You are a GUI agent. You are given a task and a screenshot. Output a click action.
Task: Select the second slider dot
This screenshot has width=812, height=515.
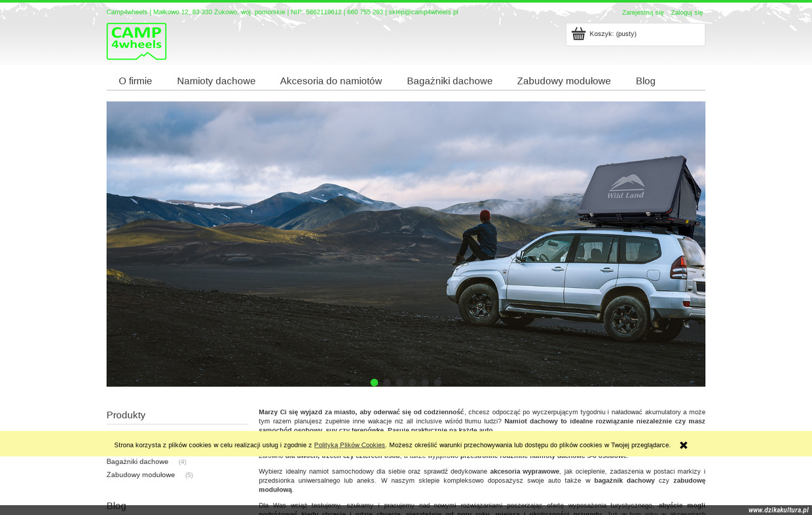[x=387, y=383]
